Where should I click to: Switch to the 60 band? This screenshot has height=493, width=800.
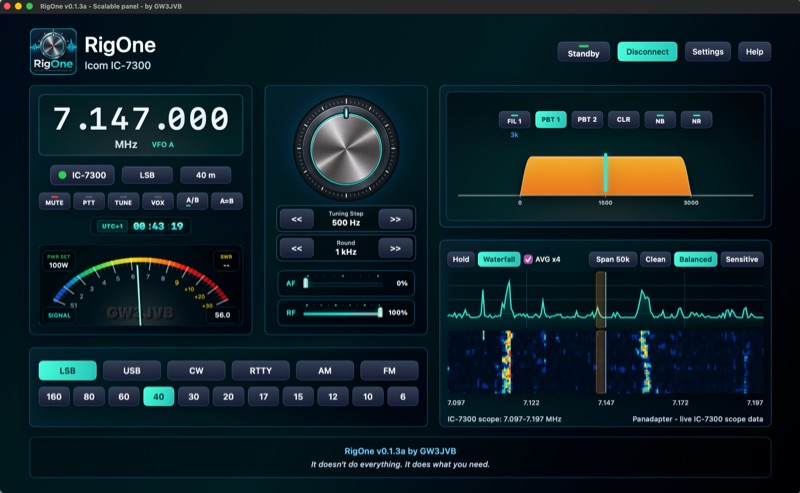(x=123, y=397)
